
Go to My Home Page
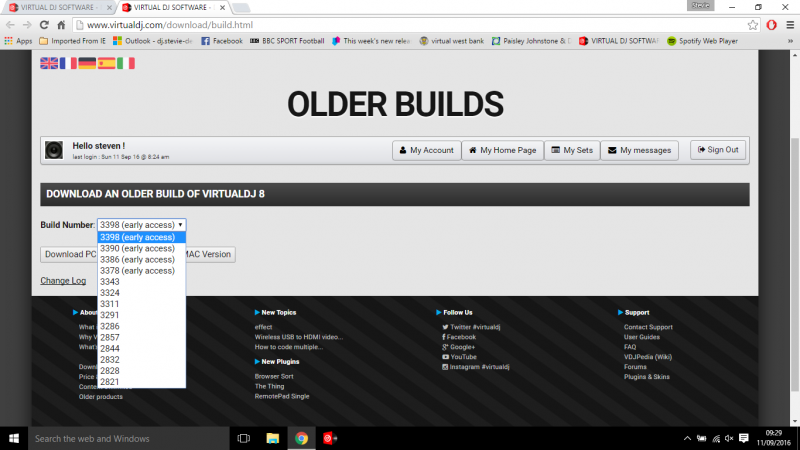pos(503,151)
